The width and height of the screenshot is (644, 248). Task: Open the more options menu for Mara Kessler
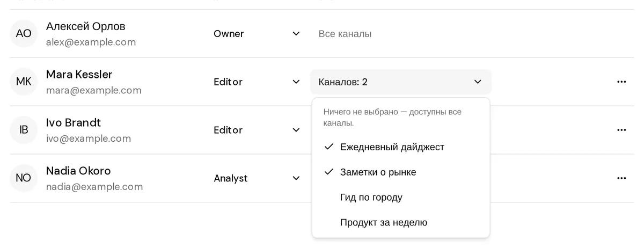point(621,82)
